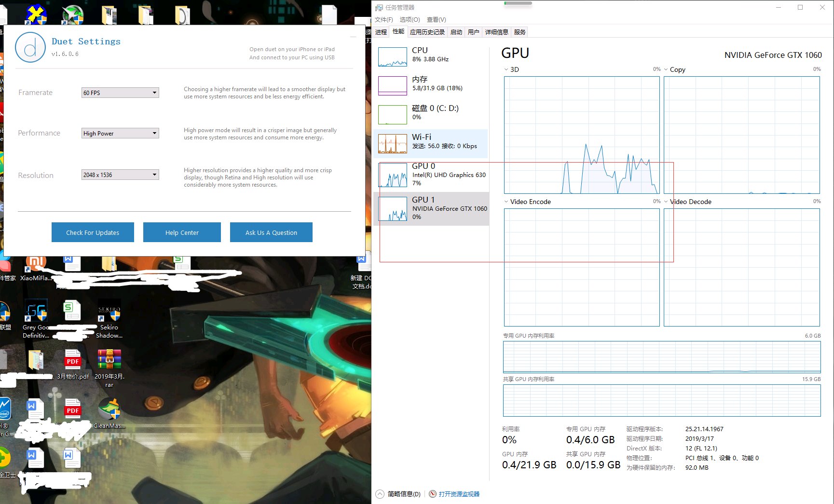
Task: Open the 打开资源监视器 link
Action: pos(454,494)
